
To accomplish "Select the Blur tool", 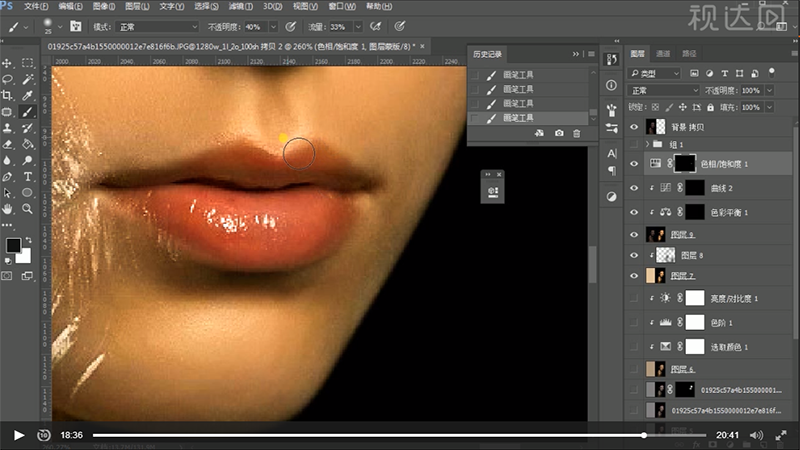I will (x=8, y=161).
